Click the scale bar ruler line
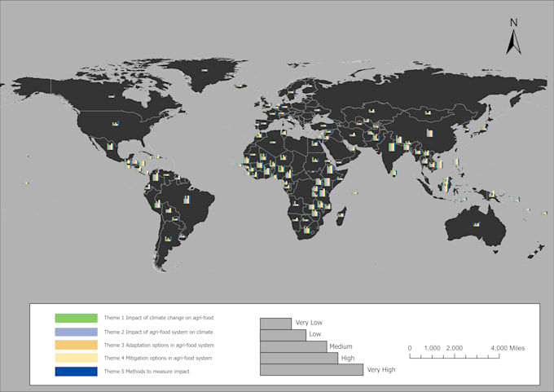This screenshot has height=392, width=554. coord(455,356)
